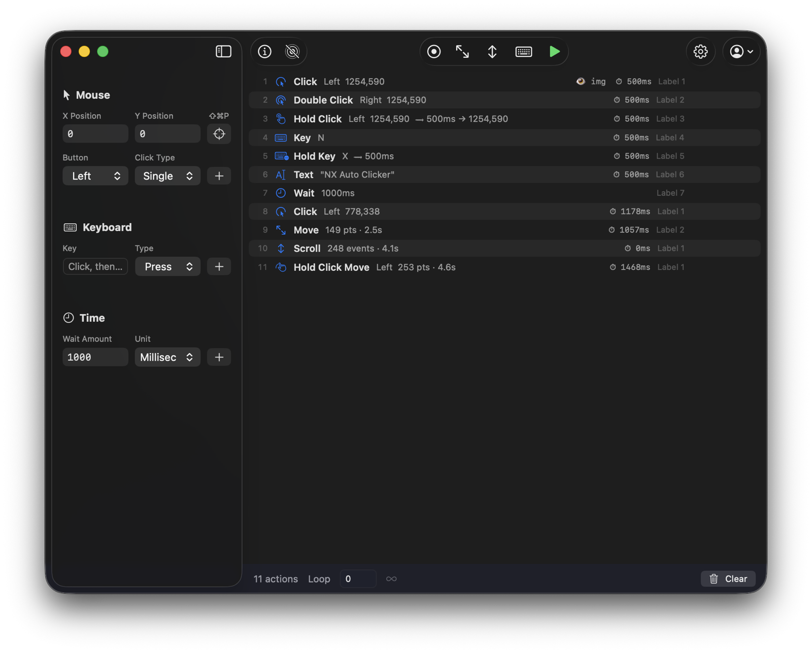Clear all actions
Screen dimensions: 812x653
[728, 578]
